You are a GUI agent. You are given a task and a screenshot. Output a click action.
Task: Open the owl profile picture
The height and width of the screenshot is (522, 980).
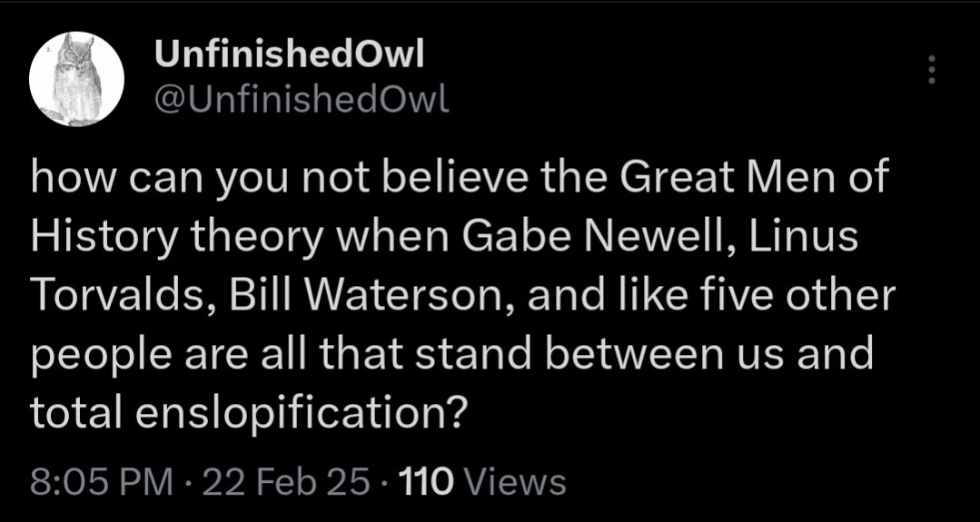tap(77, 79)
